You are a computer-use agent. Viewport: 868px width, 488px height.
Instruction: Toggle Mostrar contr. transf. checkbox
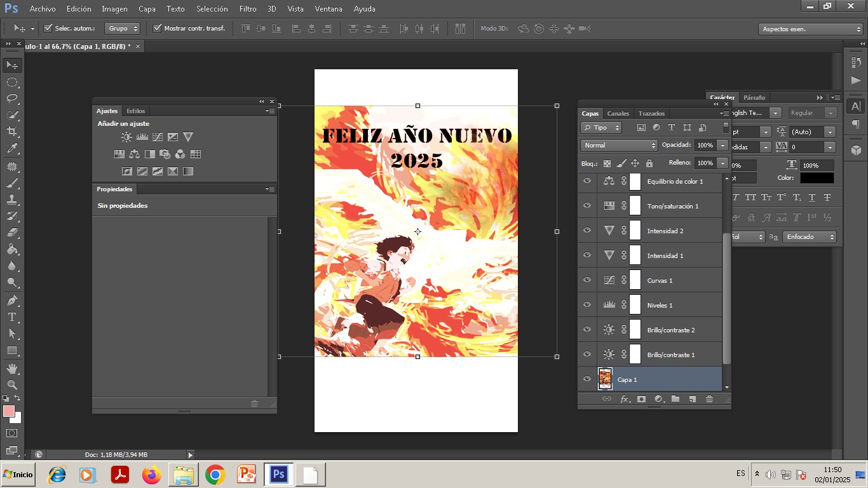tap(157, 28)
